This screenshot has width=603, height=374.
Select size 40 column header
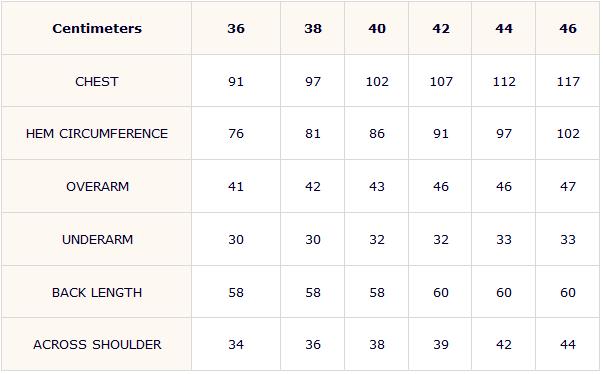coord(377,28)
